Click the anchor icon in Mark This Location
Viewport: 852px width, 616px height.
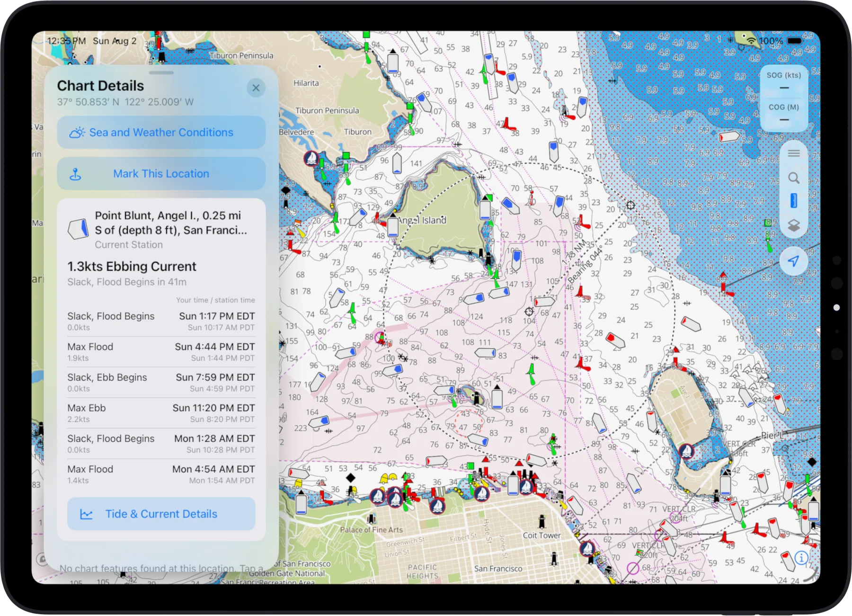click(76, 174)
